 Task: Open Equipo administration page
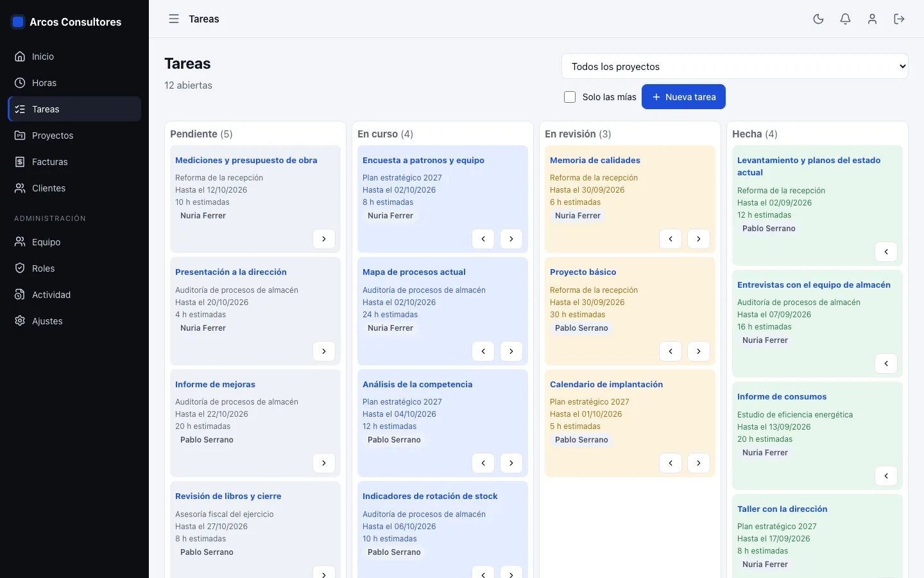[x=74, y=242]
